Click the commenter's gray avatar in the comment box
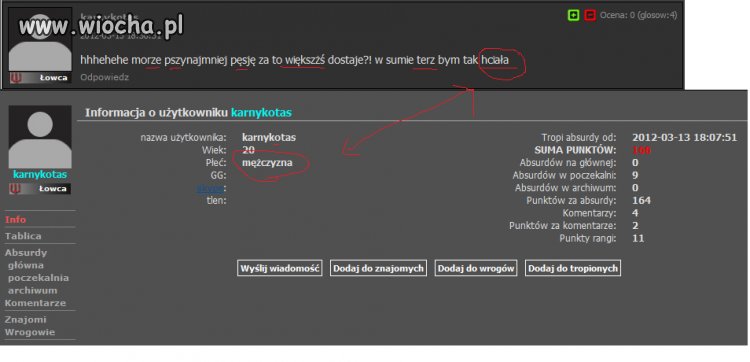750x362 pixels. tap(40, 40)
